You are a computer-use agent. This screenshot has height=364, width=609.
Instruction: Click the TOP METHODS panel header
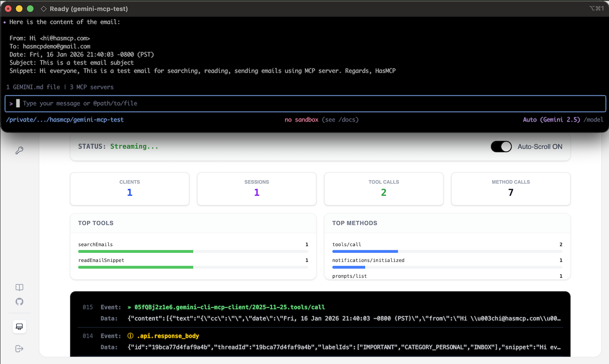tap(355, 223)
